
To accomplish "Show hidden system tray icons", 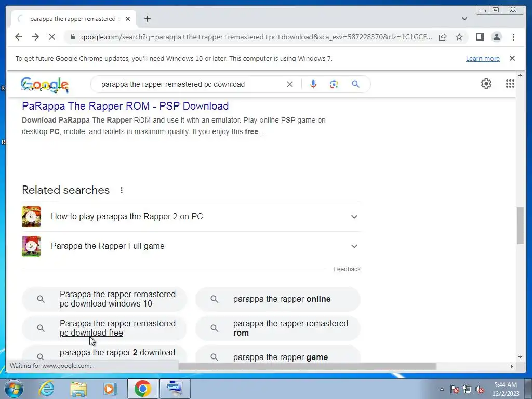I will 442,389.
